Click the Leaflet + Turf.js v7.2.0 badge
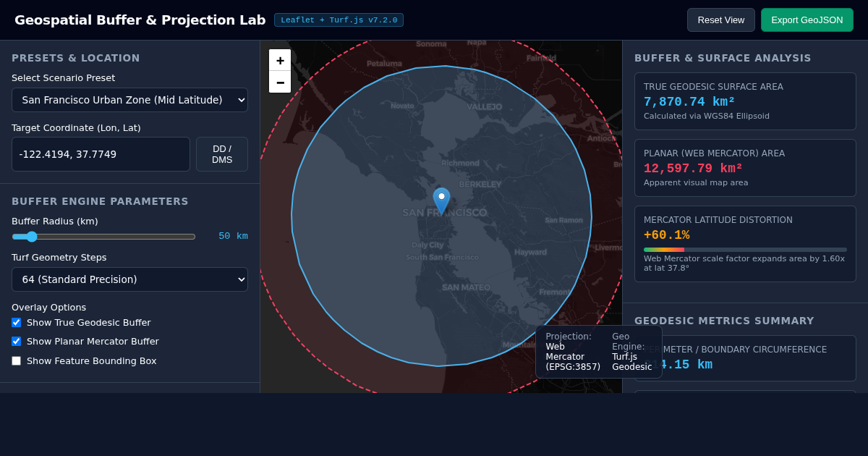Viewport: 868px width, 456px height. tap(339, 20)
